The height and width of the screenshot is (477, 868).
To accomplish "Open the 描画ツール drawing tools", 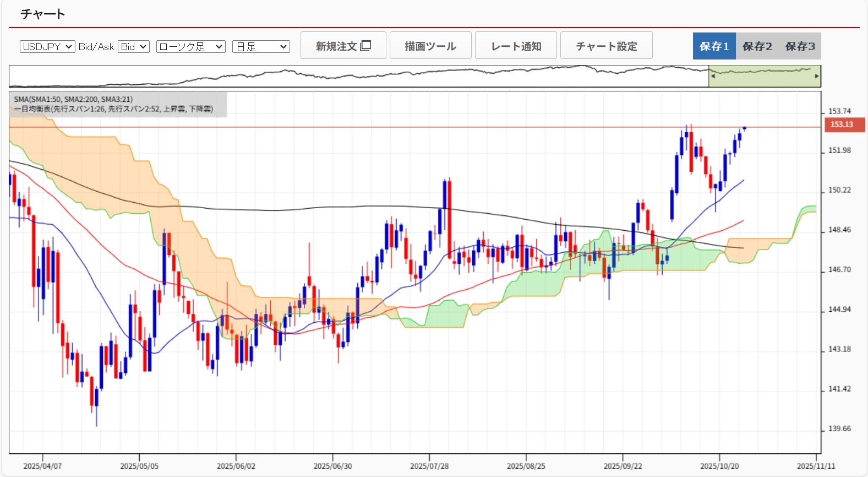I will point(430,46).
